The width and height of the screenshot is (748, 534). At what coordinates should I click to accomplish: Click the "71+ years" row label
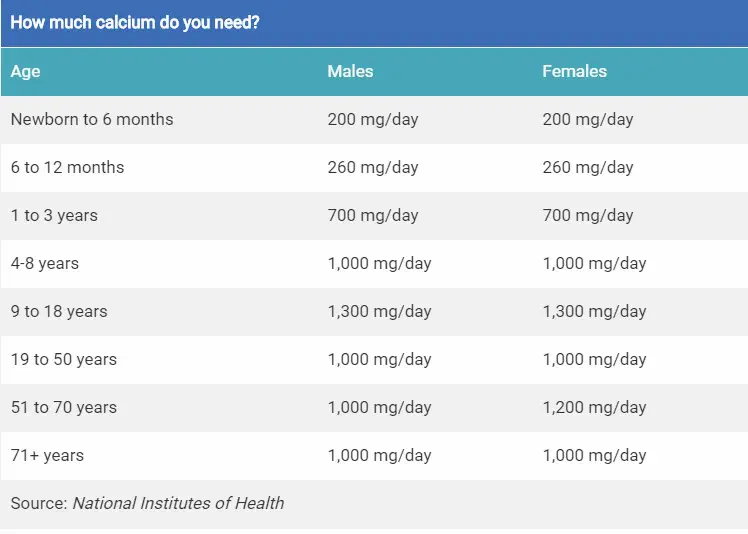click(x=47, y=456)
